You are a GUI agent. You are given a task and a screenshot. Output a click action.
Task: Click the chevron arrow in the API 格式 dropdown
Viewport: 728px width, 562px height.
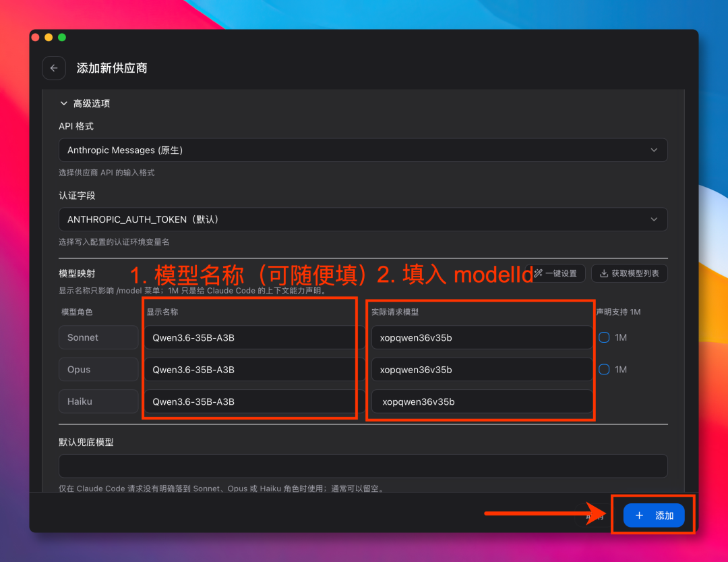[x=654, y=150]
